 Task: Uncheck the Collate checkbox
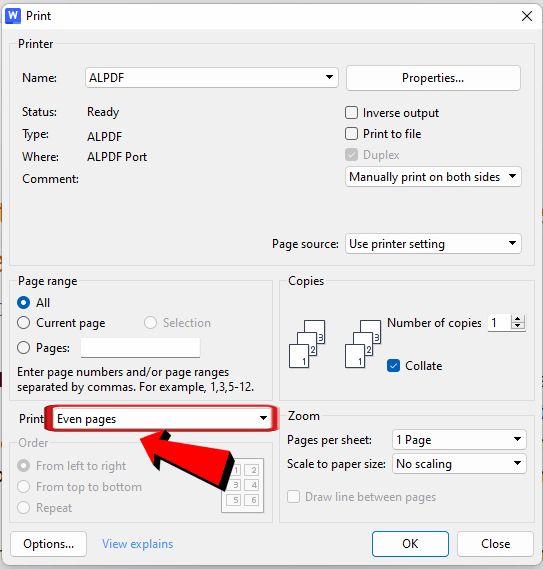point(393,366)
